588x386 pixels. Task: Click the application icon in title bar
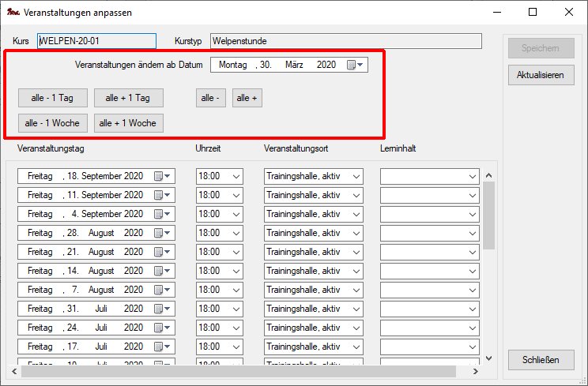coord(12,13)
